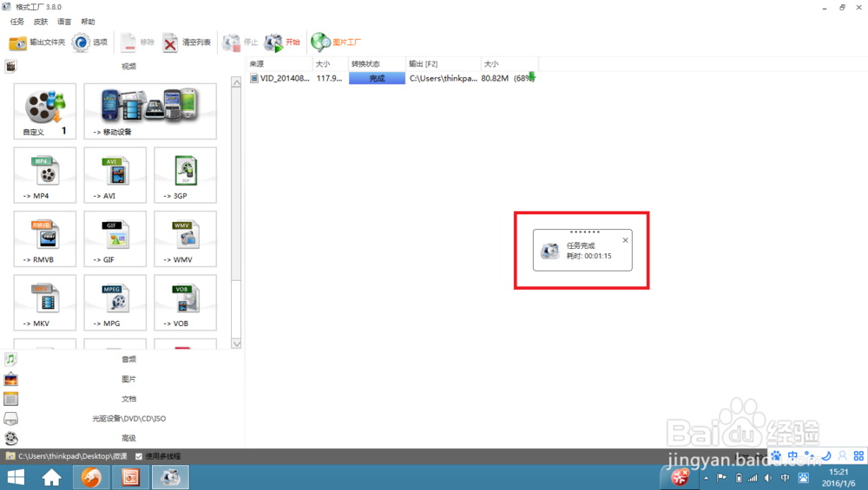Viewport: 868px width, 490px height.
Task: Open the Skin menu
Action: [41, 22]
